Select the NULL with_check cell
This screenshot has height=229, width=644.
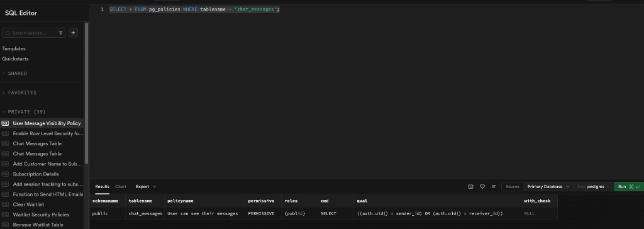click(x=538, y=214)
